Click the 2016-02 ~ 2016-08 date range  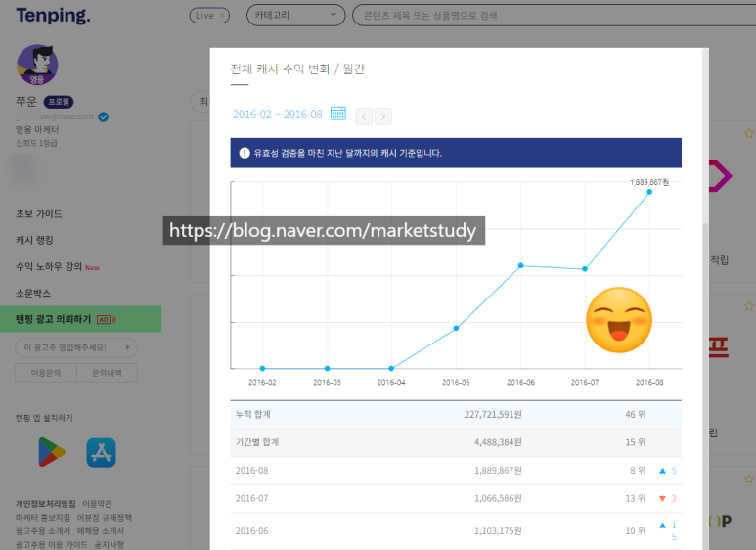point(277,115)
